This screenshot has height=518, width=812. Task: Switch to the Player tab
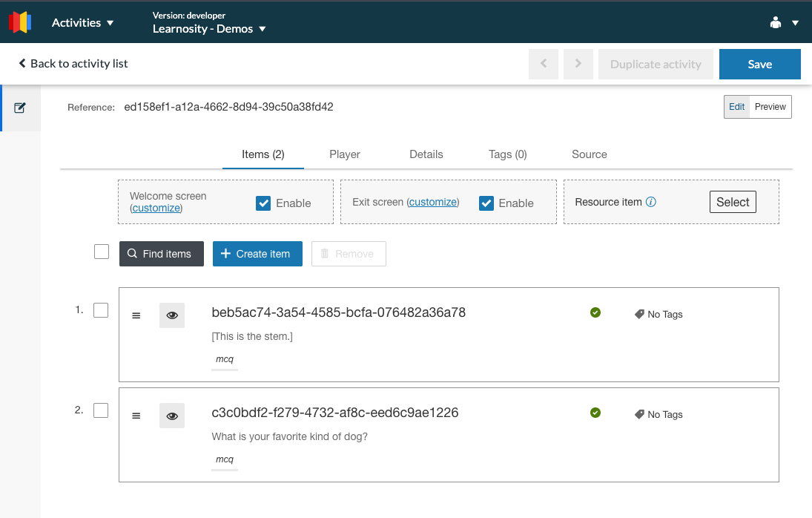click(344, 154)
